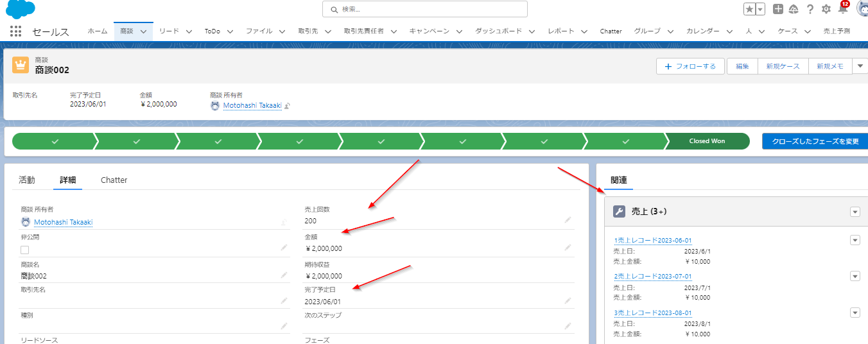The image size is (868, 344).
Task: Open the Trailhead guidance icon
Action: (x=794, y=9)
